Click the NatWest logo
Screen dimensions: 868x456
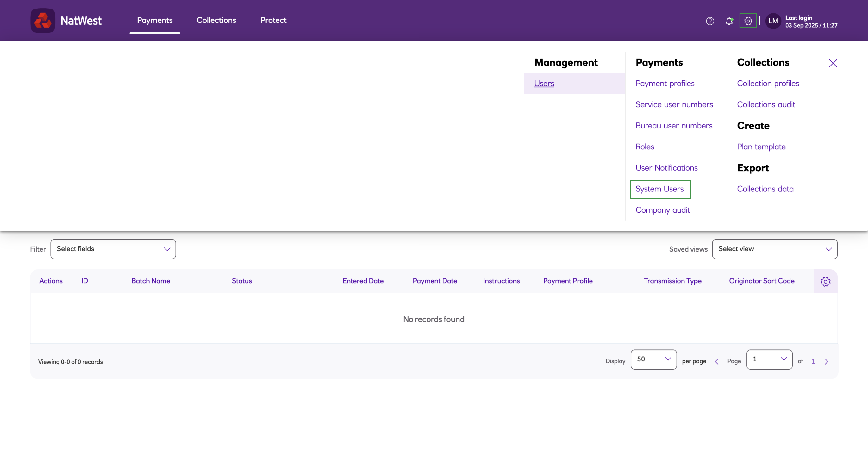coord(66,21)
